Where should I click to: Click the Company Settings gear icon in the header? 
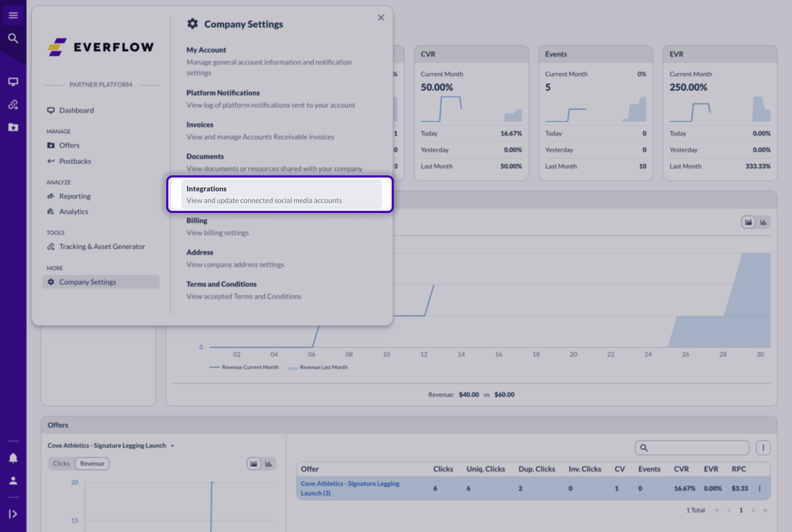192,24
